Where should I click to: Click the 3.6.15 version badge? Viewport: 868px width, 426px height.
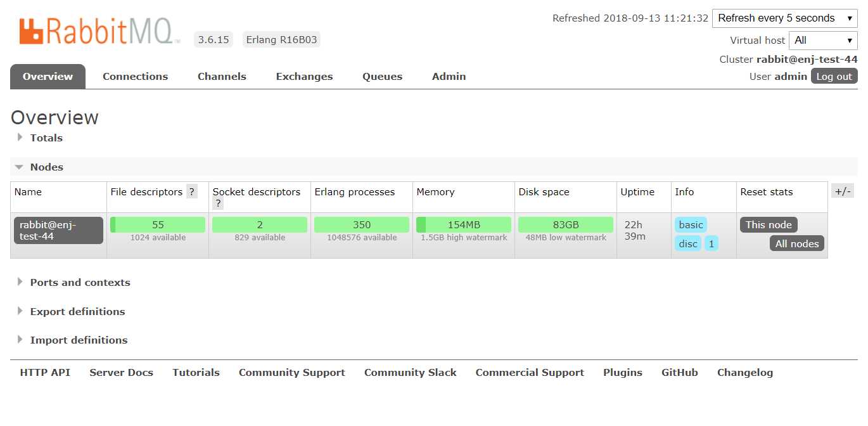click(x=214, y=39)
